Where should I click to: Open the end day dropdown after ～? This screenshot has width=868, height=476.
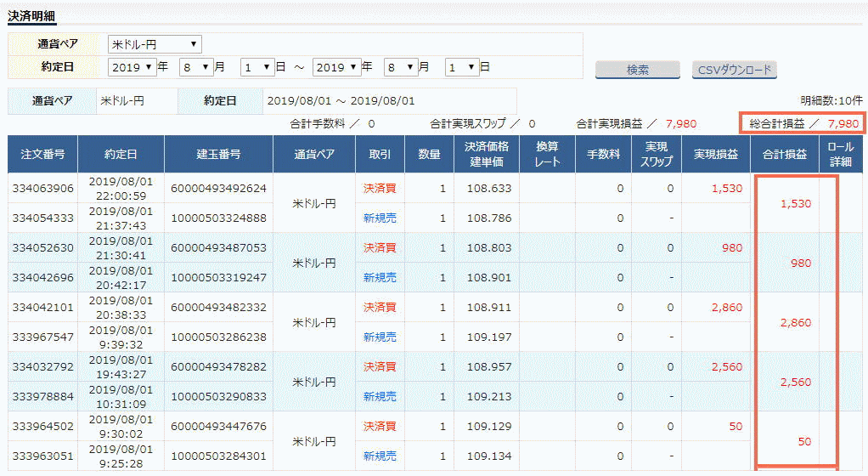(461, 66)
